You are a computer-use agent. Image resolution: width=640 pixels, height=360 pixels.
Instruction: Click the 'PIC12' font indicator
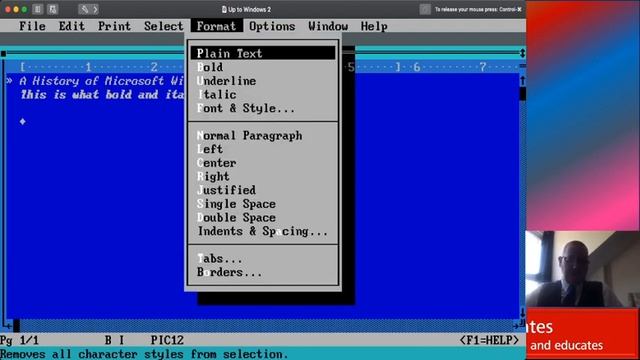point(167,340)
